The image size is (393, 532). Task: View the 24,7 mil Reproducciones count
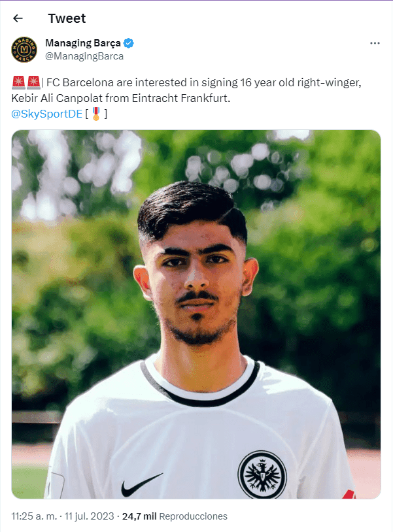tap(175, 516)
